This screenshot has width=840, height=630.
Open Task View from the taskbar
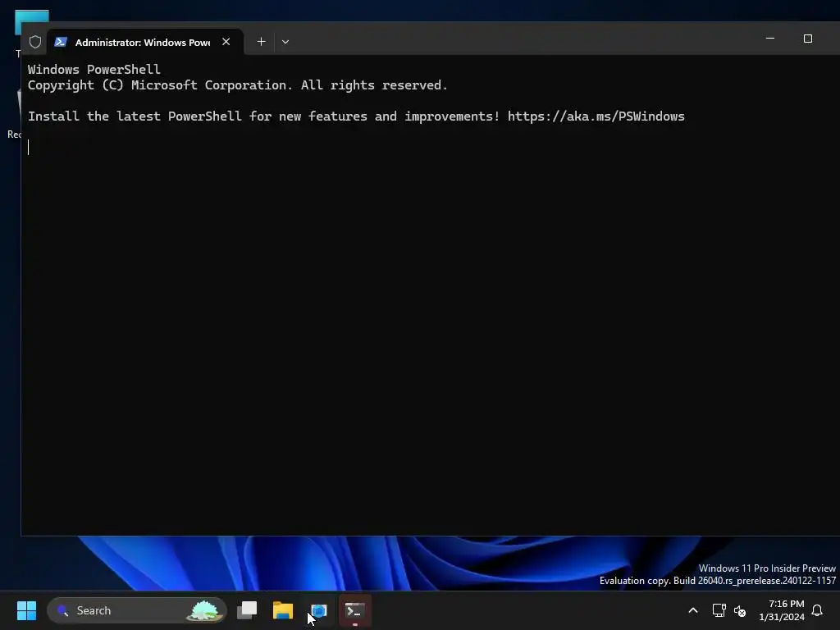pyautogui.click(x=247, y=610)
